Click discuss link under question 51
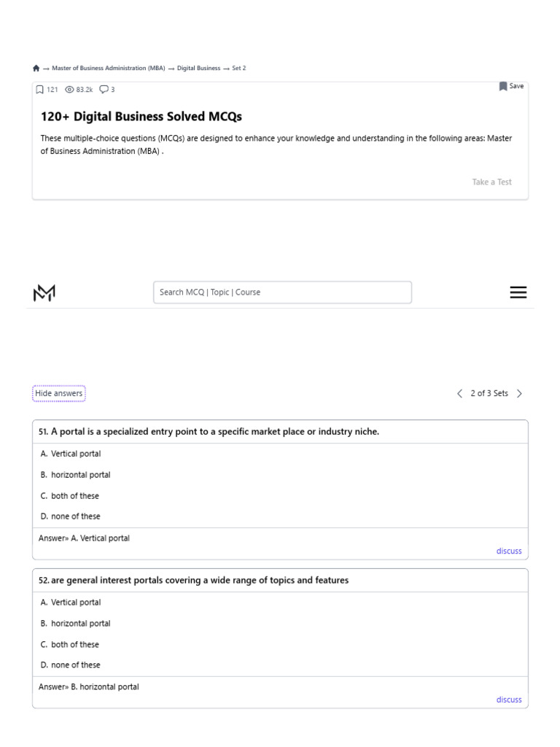Viewport: 560px width, 747px height. click(x=509, y=551)
